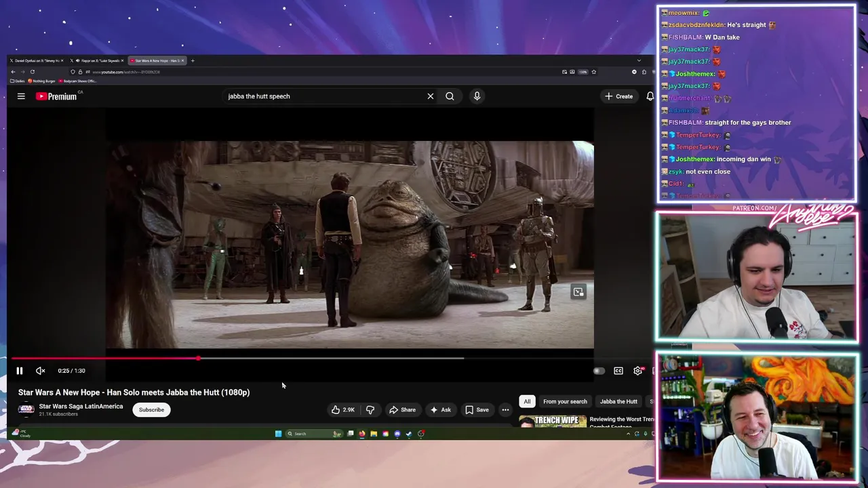
Task: Open Firefox from the taskbar
Action: pos(362,434)
